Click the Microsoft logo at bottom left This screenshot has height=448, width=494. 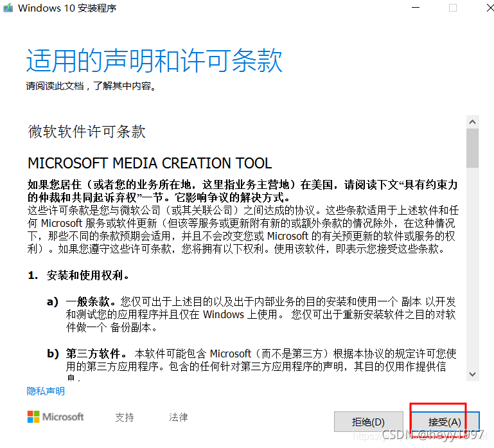tap(55, 417)
